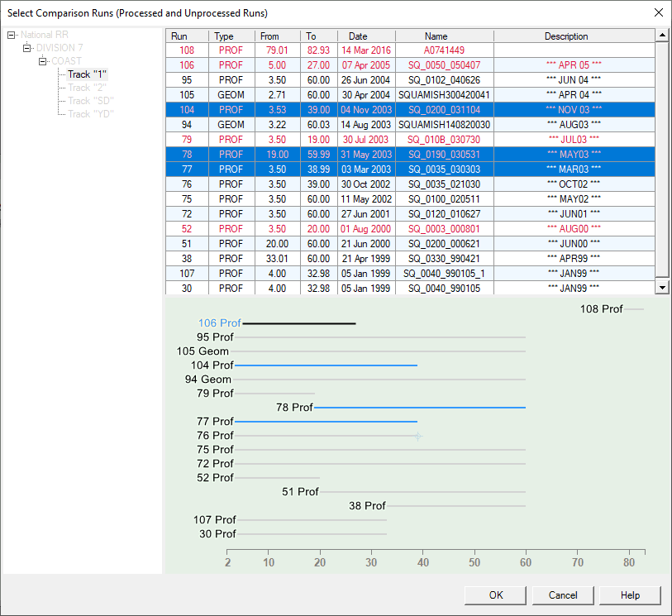The width and height of the screenshot is (672, 616).
Task: Click the Name column header
Action: click(x=436, y=36)
